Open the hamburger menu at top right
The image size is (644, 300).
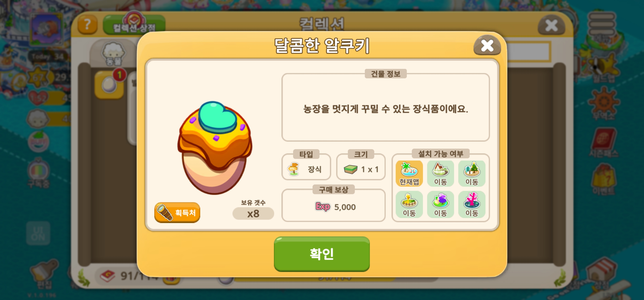602,24
